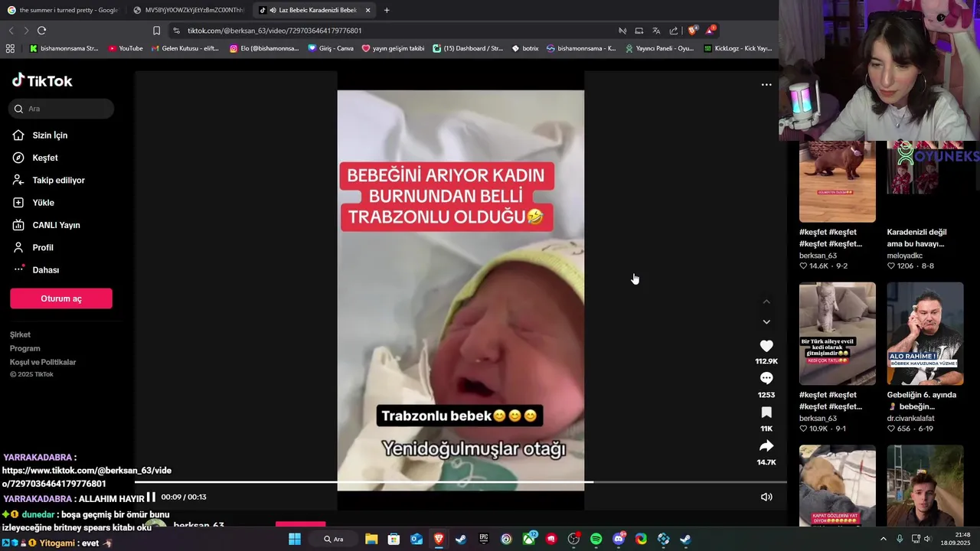This screenshot has width=980, height=551.
Task: Expand 'Koşul ve Politikalar' footer section
Action: pyautogui.click(x=43, y=362)
